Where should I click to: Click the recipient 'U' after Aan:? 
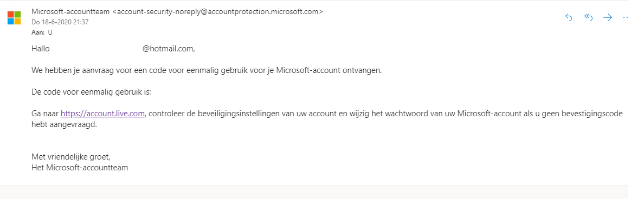point(50,32)
